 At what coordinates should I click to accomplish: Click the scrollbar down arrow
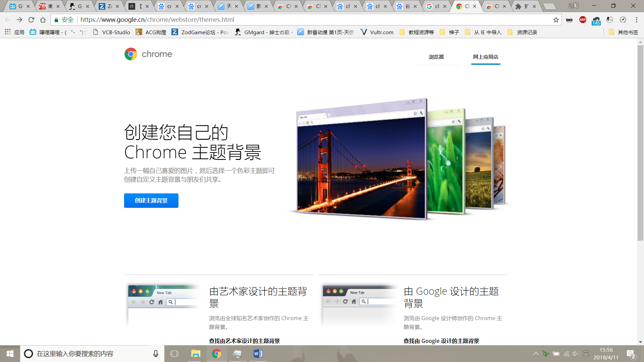[x=640, y=342]
